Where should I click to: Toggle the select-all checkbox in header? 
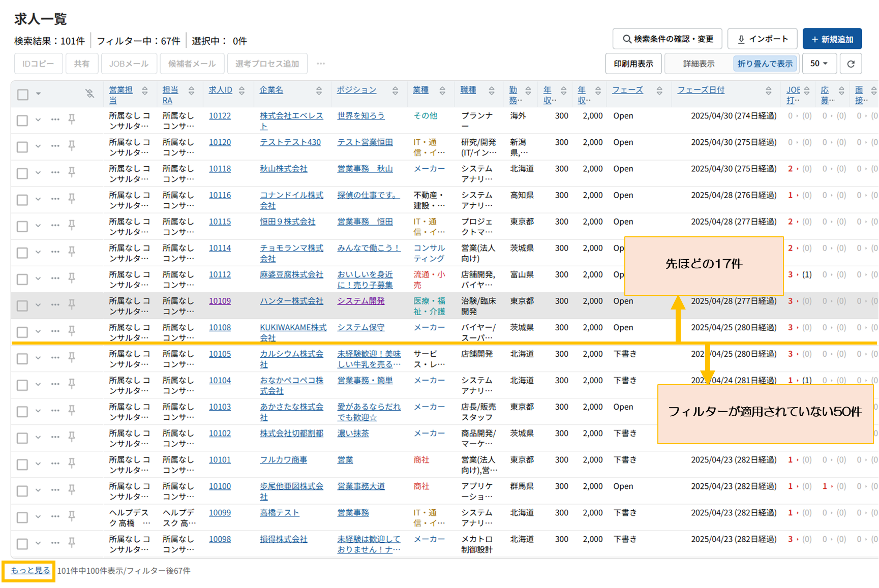tap(23, 95)
